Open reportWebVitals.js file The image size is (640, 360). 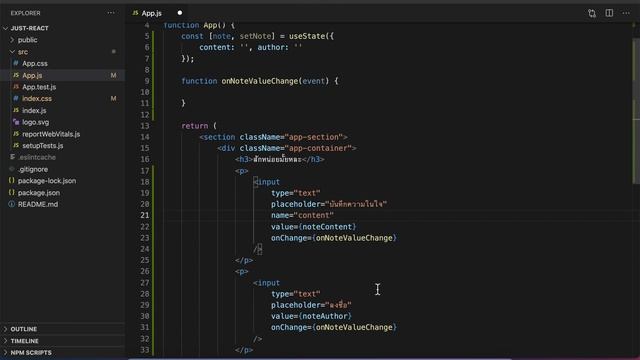point(51,133)
